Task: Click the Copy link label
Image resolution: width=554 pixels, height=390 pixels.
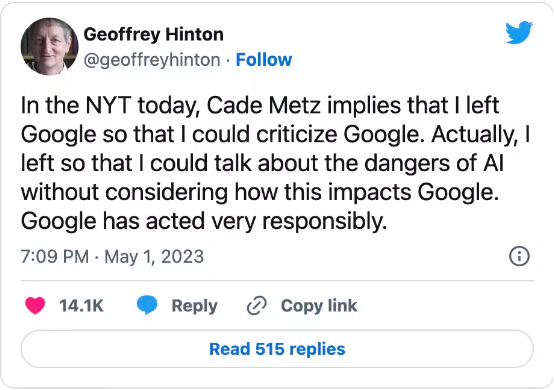Action: (x=319, y=306)
